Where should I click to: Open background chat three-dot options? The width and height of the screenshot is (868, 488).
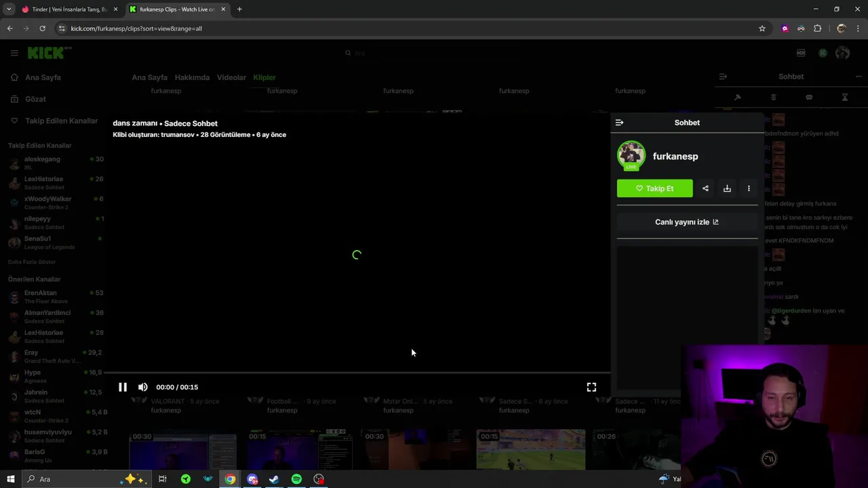pos(859,77)
